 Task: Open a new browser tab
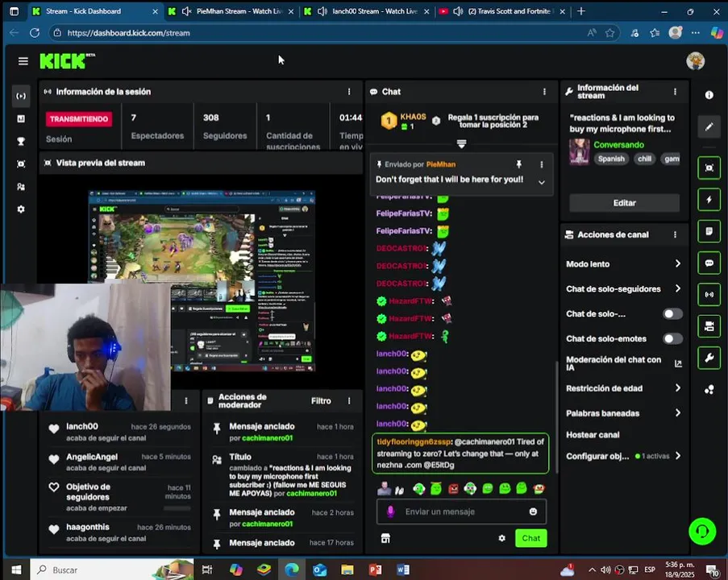coord(580,11)
